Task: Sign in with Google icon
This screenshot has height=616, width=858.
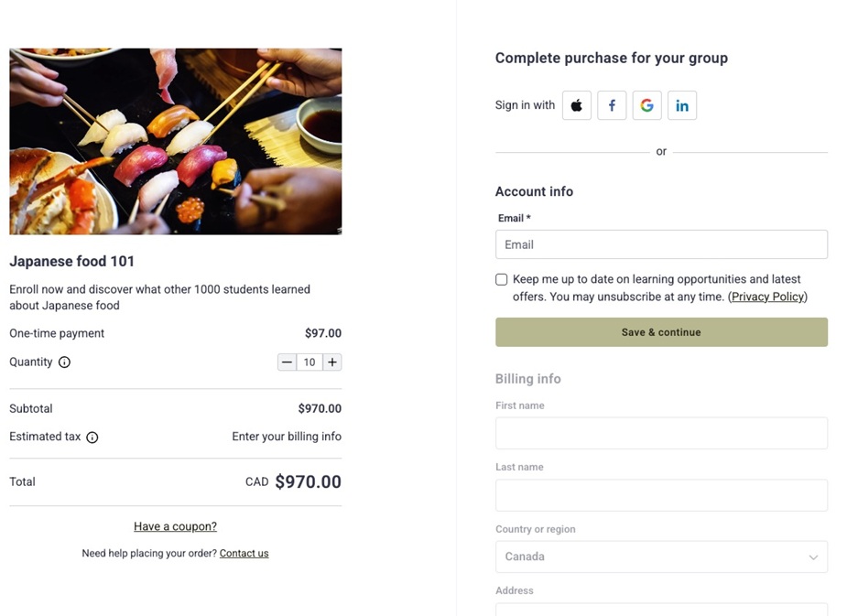Action: tap(646, 105)
